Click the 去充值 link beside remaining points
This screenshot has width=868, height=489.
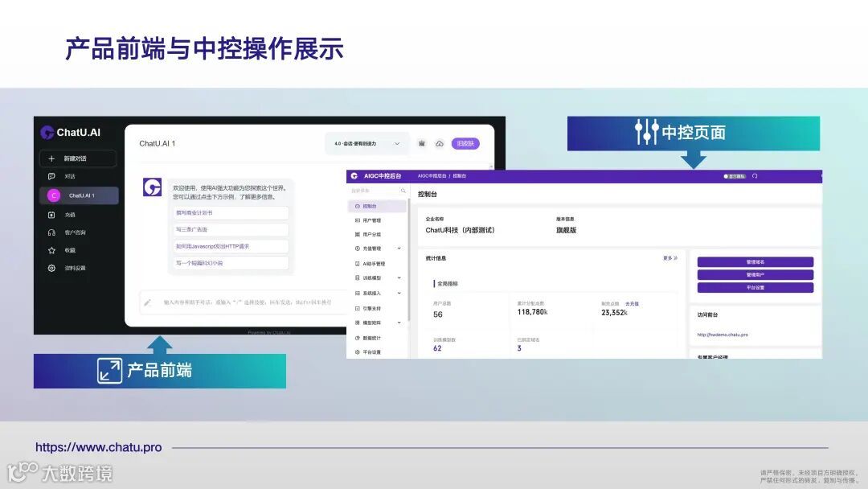tap(633, 303)
